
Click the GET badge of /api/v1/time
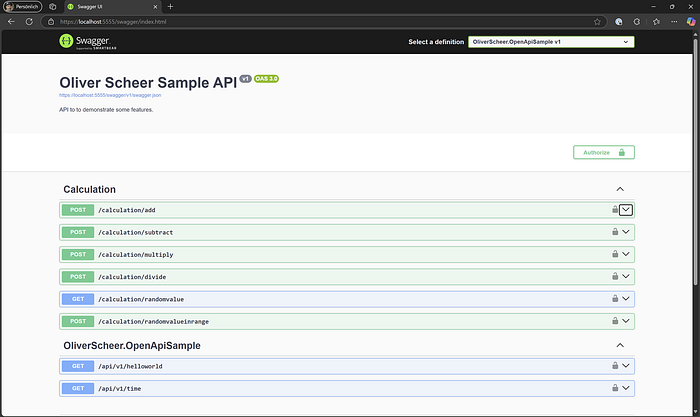[78, 388]
